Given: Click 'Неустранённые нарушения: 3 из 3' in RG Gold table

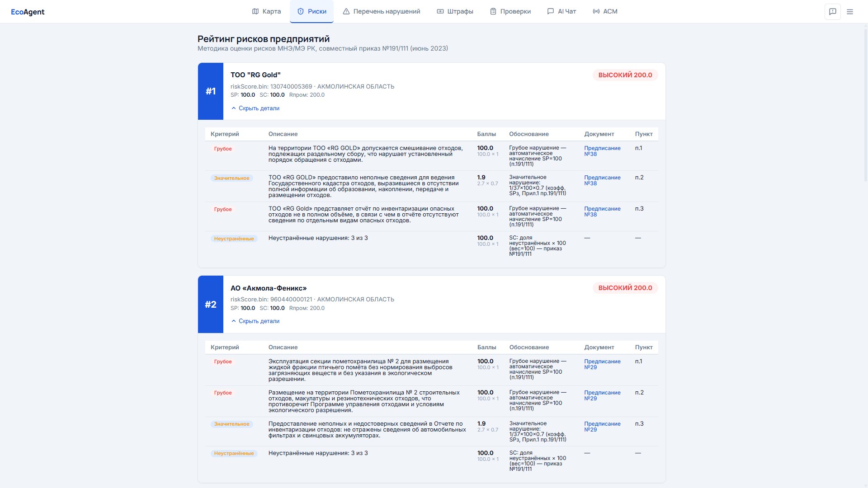Looking at the screenshot, I should click(318, 238).
